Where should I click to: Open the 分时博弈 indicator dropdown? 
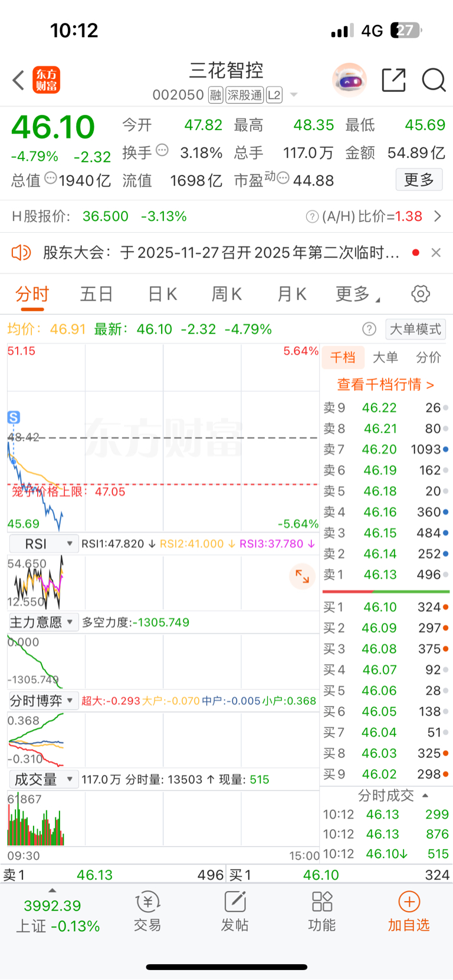tap(44, 701)
